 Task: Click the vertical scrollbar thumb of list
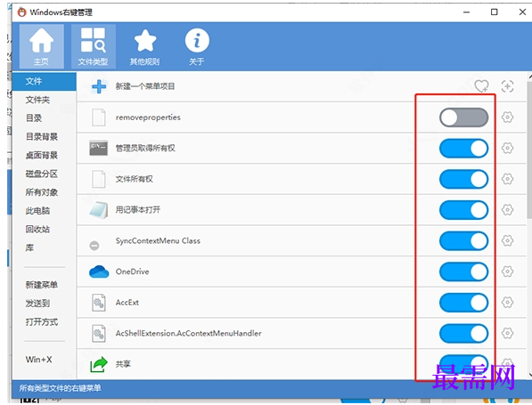529,150
